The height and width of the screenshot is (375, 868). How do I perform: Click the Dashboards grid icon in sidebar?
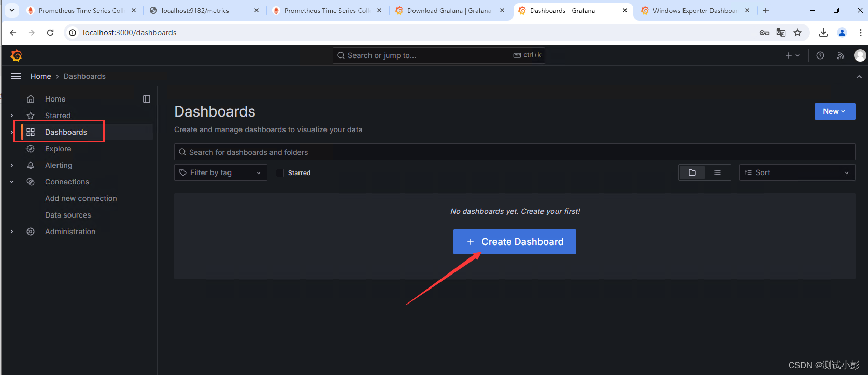tap(31, 132)
